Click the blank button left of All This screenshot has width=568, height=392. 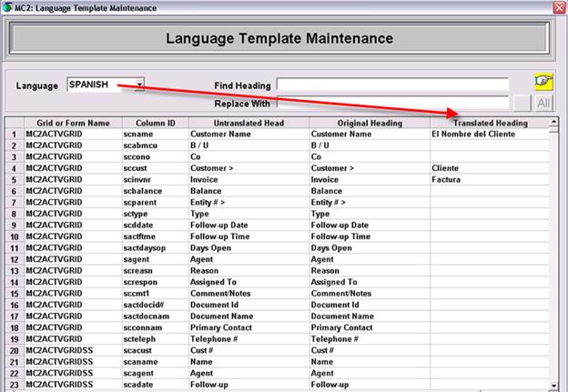coord(522,103)
